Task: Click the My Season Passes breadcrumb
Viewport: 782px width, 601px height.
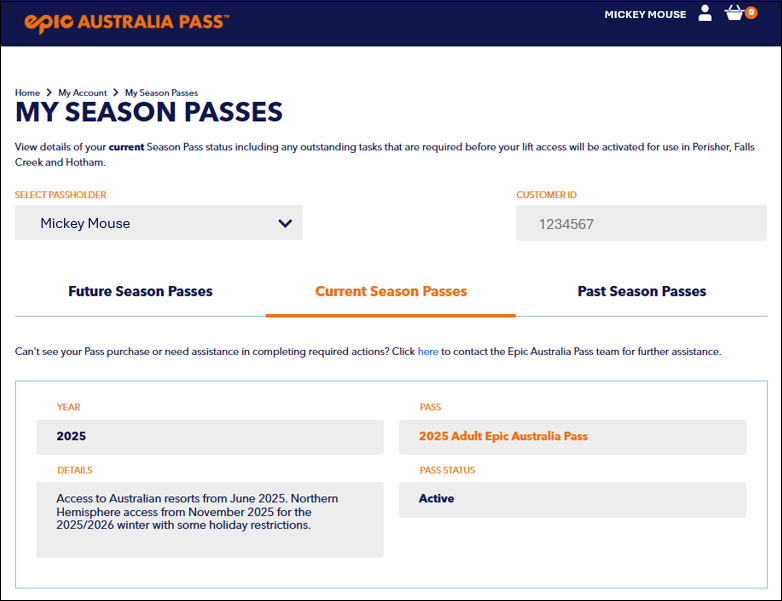Action: click(161, 93)
